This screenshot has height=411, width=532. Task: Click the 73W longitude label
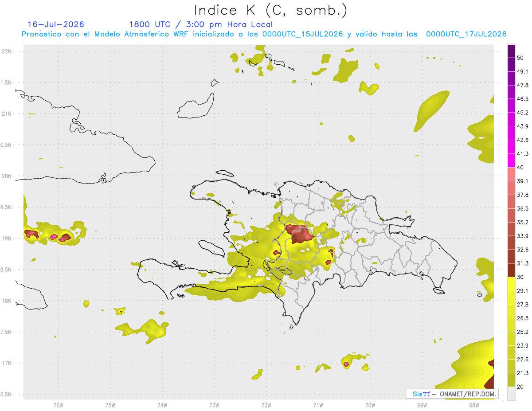(x=214, y=405)
